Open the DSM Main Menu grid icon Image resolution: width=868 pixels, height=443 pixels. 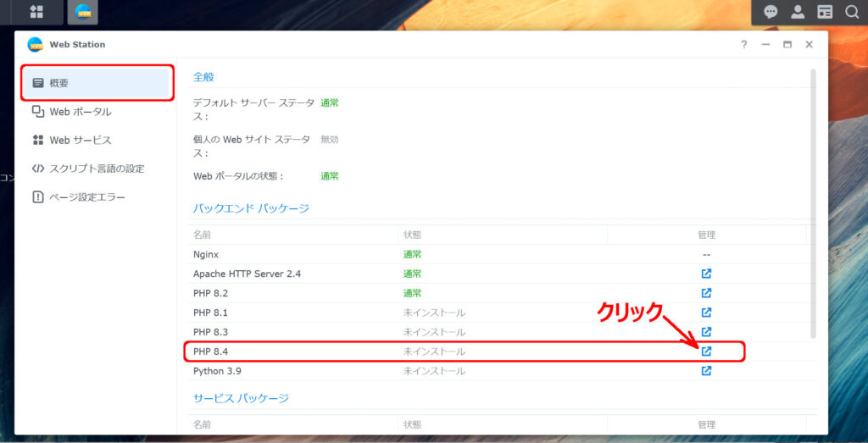36,12
